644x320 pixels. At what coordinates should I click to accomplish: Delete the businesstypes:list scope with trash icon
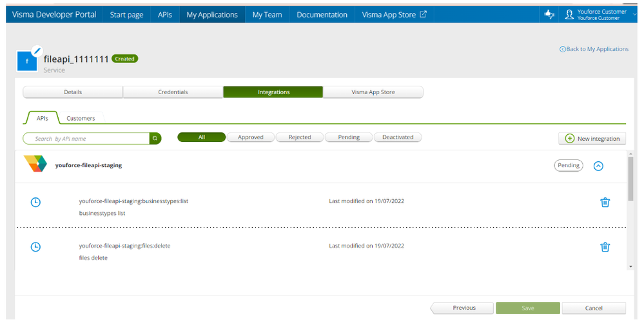[605, 202]
